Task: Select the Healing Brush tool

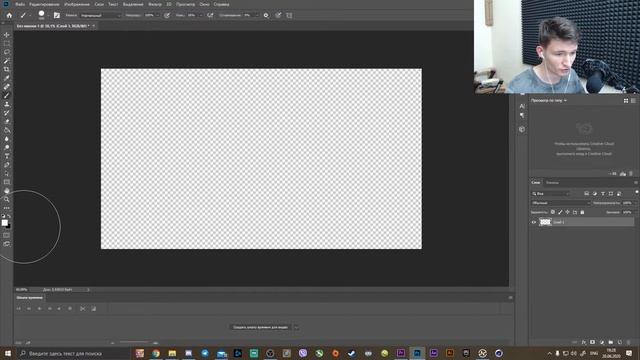Action: pyautogui.click(x=7, y=87)
